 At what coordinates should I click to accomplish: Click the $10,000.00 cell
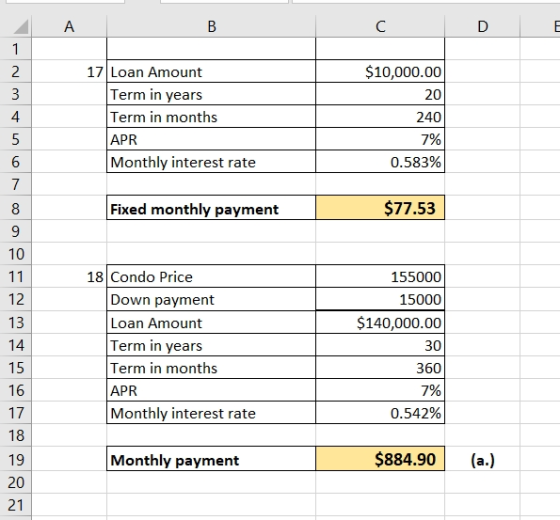(x=380, y=72)
